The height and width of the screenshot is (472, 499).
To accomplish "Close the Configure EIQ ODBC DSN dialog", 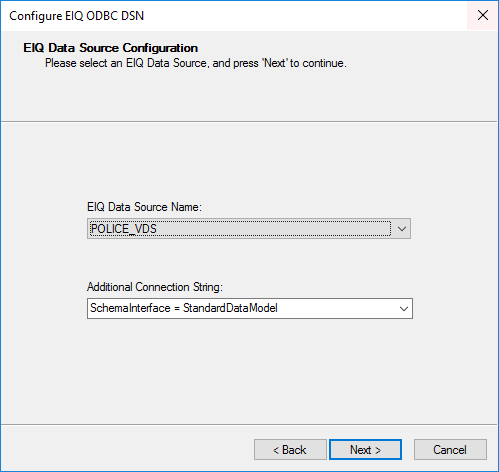I will 482,15.
